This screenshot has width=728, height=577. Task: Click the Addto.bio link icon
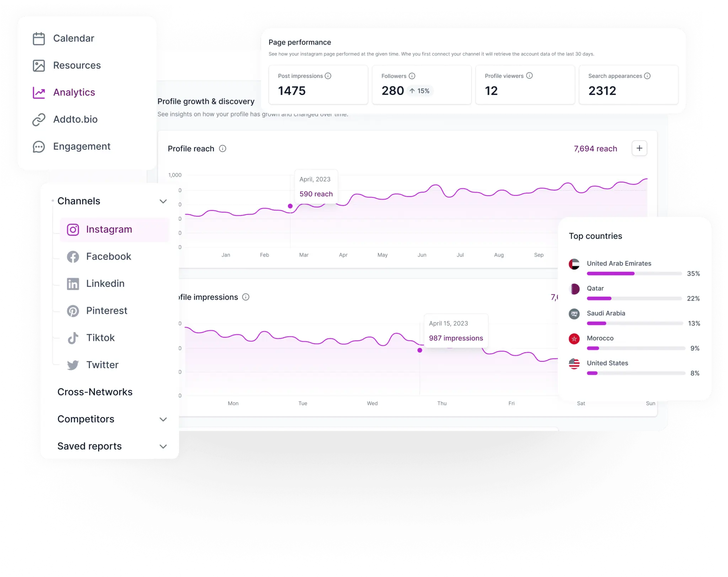[x=39, y=120]
